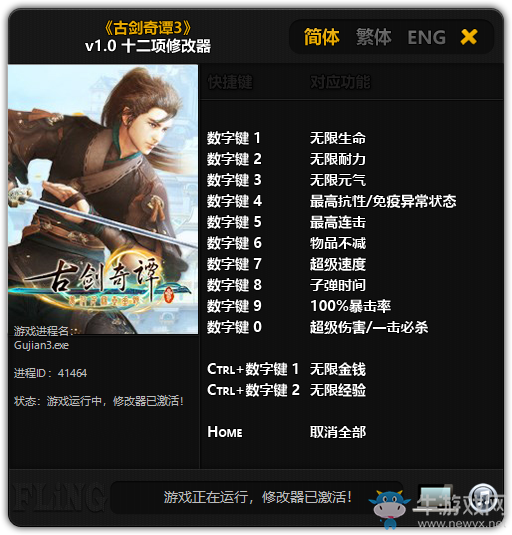Switch language to 繁体
Screen dimensions: 512x535
pyautogui.click(x=374, y=37)
